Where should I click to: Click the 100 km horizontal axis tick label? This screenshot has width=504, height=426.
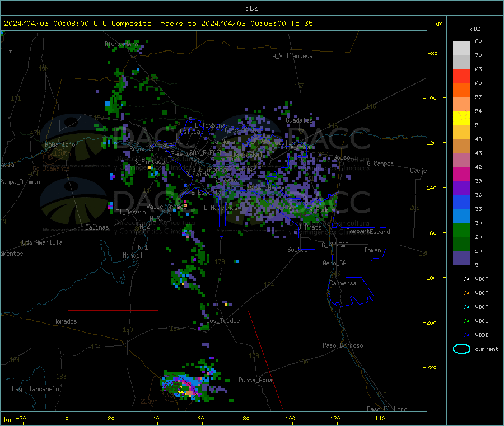pos(290,418)
